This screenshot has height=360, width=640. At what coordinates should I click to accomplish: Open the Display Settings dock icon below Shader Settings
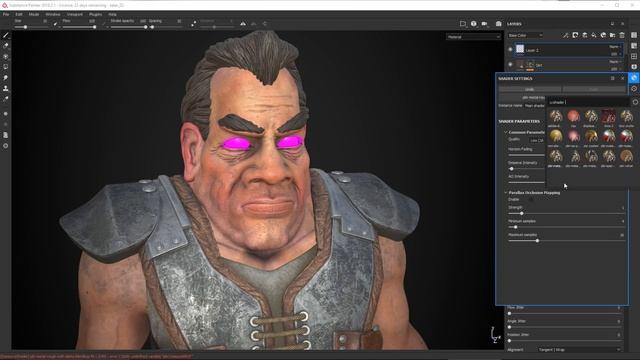point(634,89)
